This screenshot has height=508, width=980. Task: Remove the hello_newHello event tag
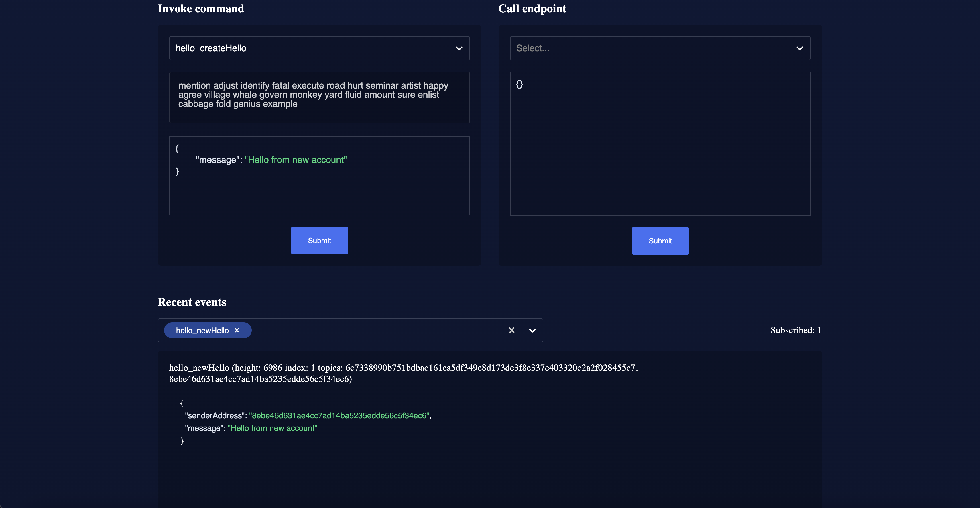(237, 330)
